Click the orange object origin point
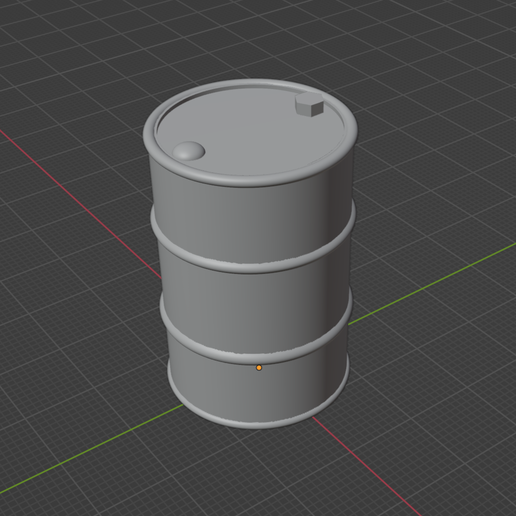This screenshot has height=516, width=516. [259, 368]
